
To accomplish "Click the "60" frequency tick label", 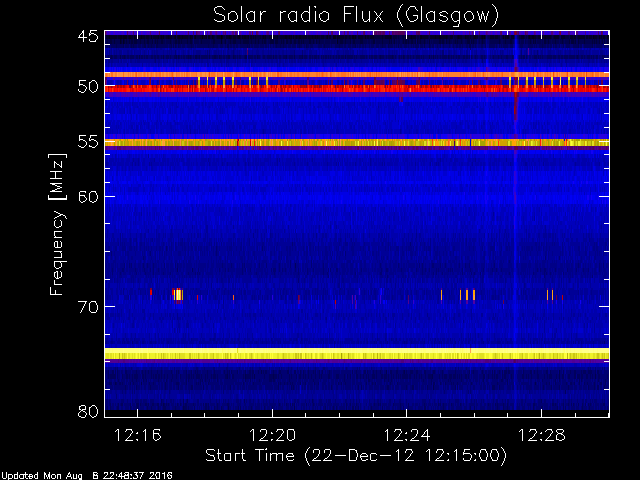I will (88, 197).
